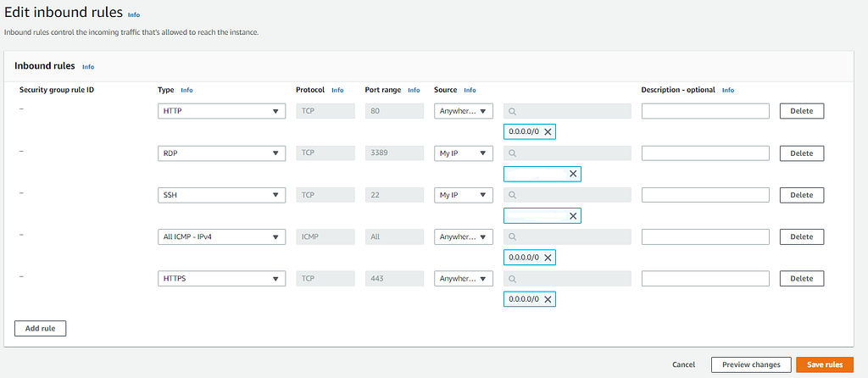Screen dimensions: 868x378
Task: Open Info link for Type column
Action: point(187,90)
